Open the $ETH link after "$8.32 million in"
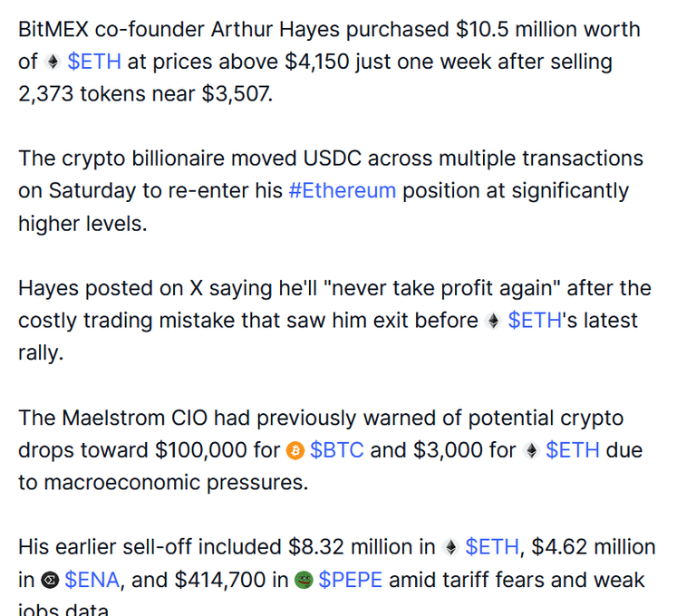 (x=492, y=547)
